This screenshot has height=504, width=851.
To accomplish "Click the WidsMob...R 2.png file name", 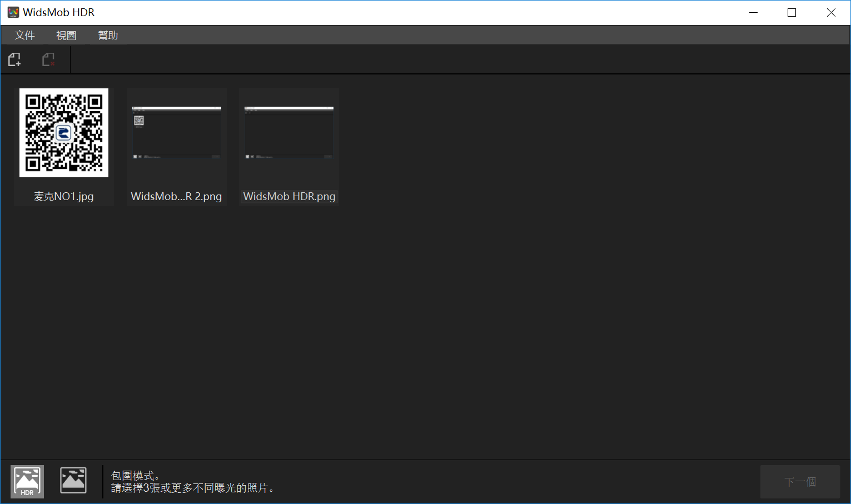I will tap(176, 196).
